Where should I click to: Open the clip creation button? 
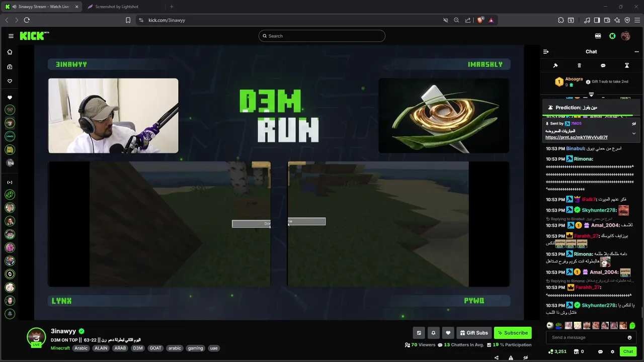(419, 333)
